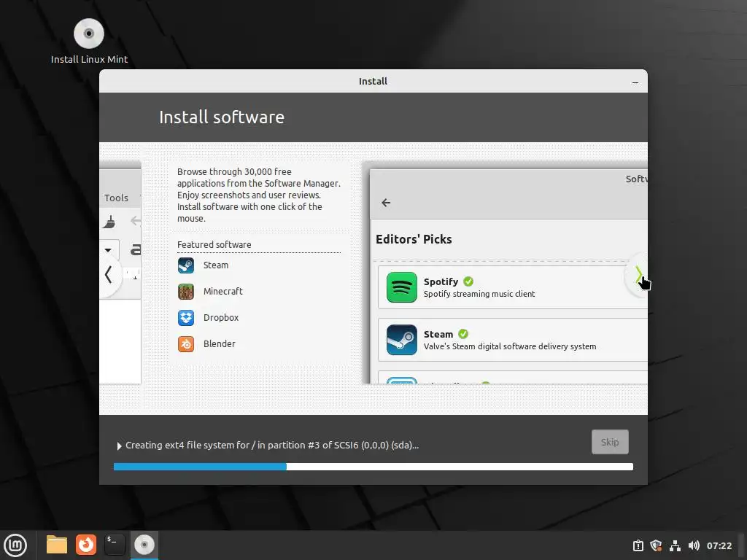Viewport: 747px width, 560px height.
Task: Click the green check badge beside Spotify
Action: pos(468,281)
